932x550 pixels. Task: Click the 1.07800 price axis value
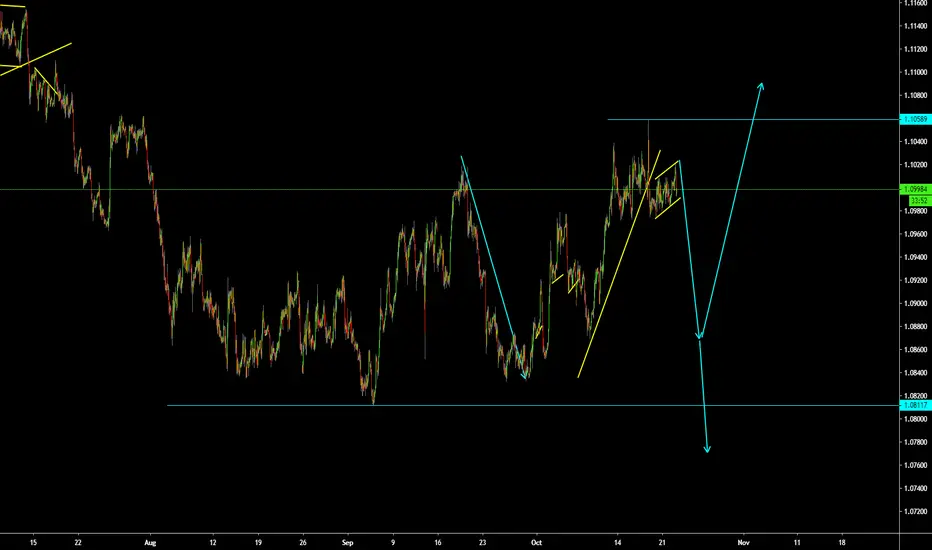(x=915, y=442)
